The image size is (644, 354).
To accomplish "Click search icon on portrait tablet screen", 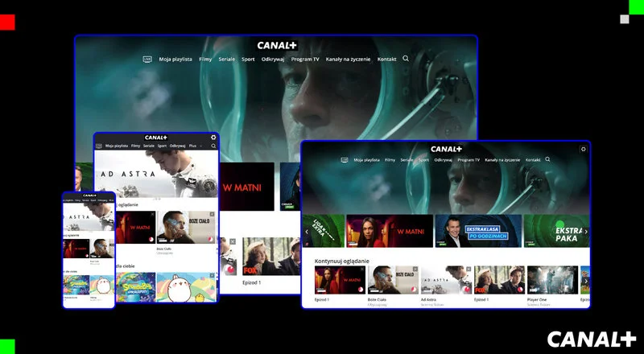I will (x=213, y=146).
